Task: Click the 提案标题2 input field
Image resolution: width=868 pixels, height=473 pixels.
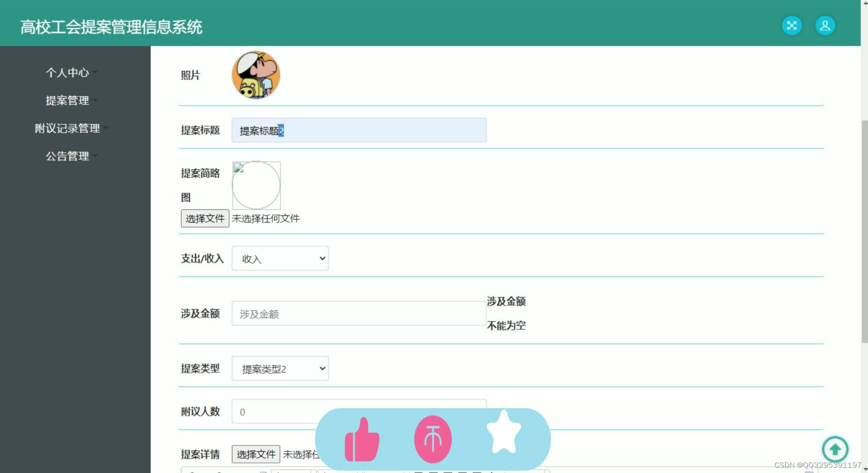Action: point(359,130)
